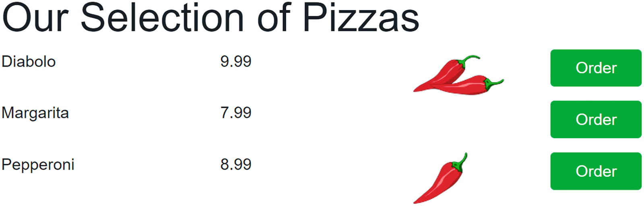Click the 8.99 price of Pepperoni
The height and width of the screenshot is (206, 644).
pyautogui.click(x=235, y=164)
